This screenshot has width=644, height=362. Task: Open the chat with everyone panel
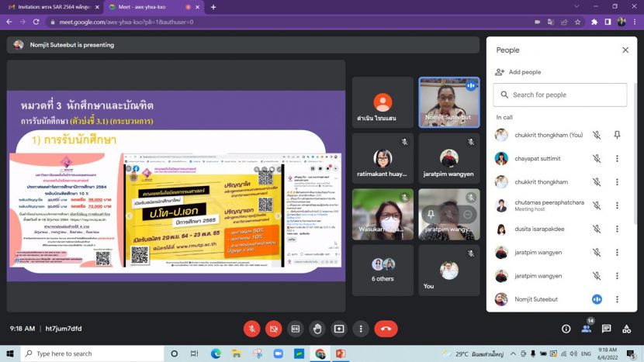click(x=607, y=329)
